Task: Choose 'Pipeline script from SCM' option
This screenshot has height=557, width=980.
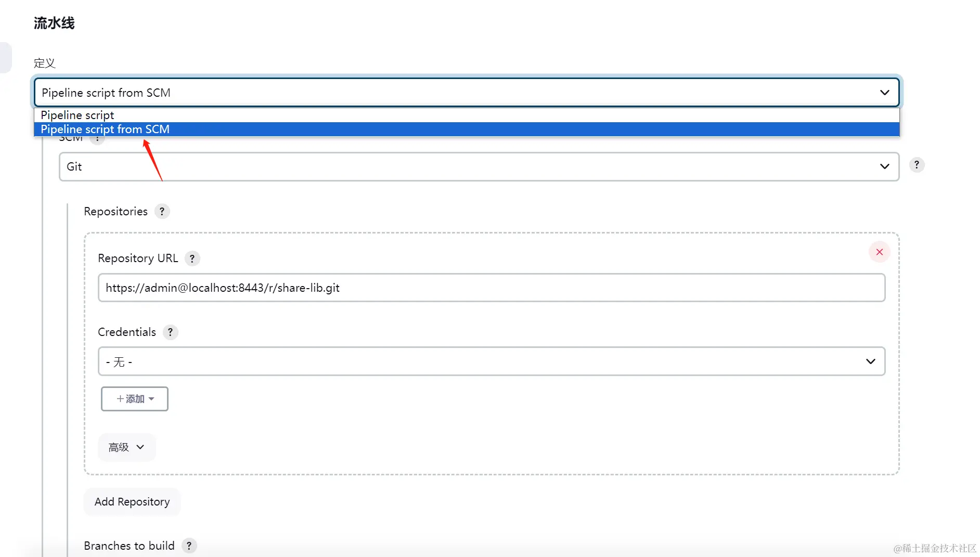Action: [467, 129]
